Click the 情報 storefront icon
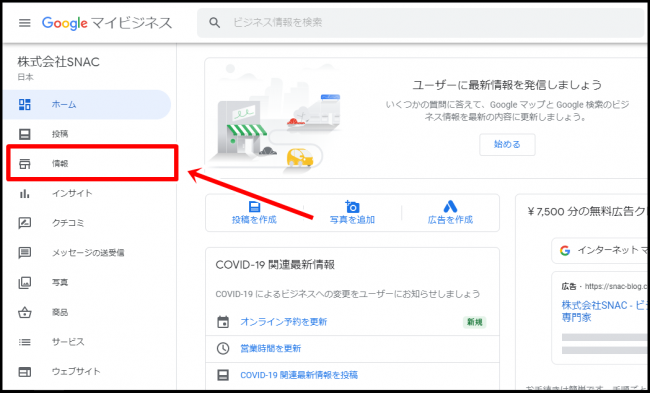The width and height of the screenshot is (650, 393). pyautogui.click(x=25, y=164)
